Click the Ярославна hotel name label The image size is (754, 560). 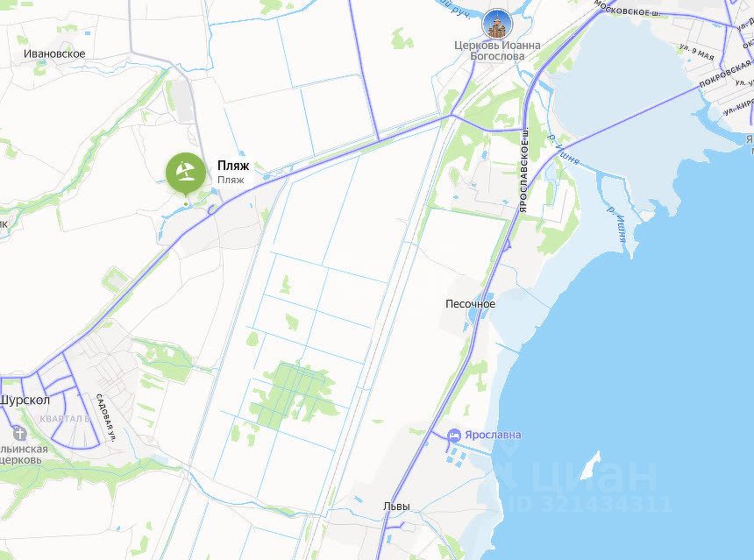(493, 435)
